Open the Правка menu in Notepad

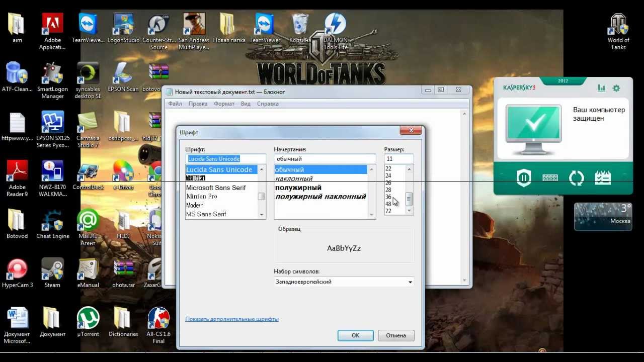(198, 104)
